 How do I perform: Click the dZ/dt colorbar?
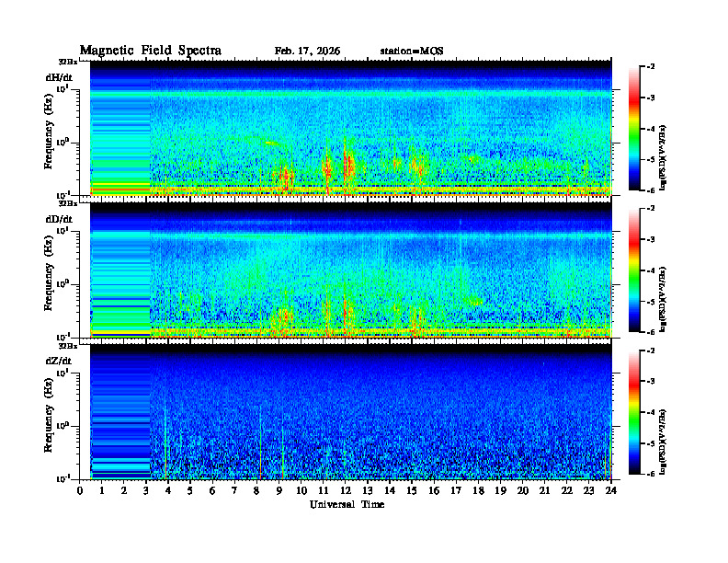coord(634,412)
